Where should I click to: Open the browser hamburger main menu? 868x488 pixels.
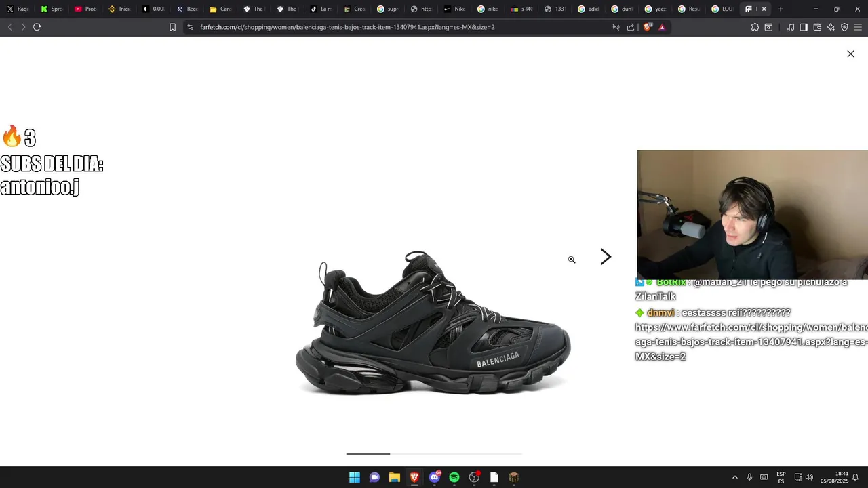[x=858, y=27]
